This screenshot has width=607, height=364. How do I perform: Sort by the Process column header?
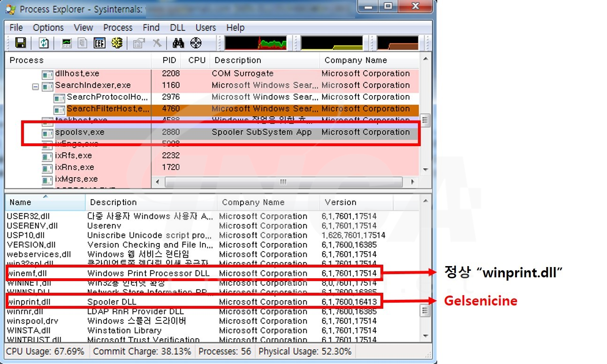78,60
